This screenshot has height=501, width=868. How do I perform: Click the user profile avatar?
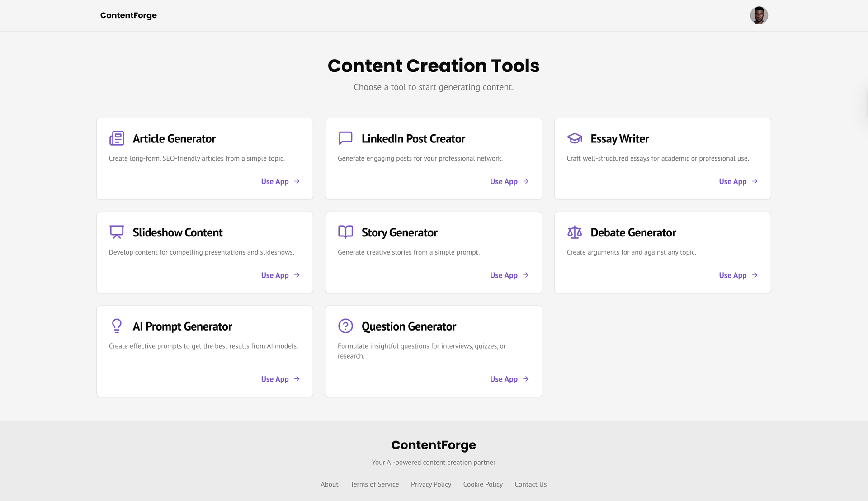pos(759,15)
